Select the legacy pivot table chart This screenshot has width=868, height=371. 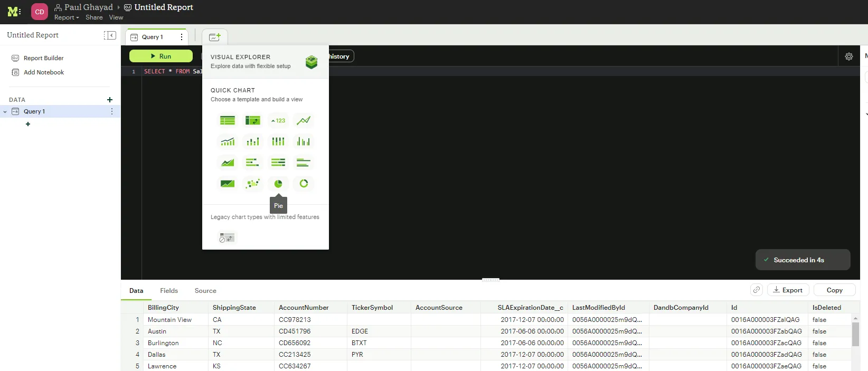[x=227, y=237]
